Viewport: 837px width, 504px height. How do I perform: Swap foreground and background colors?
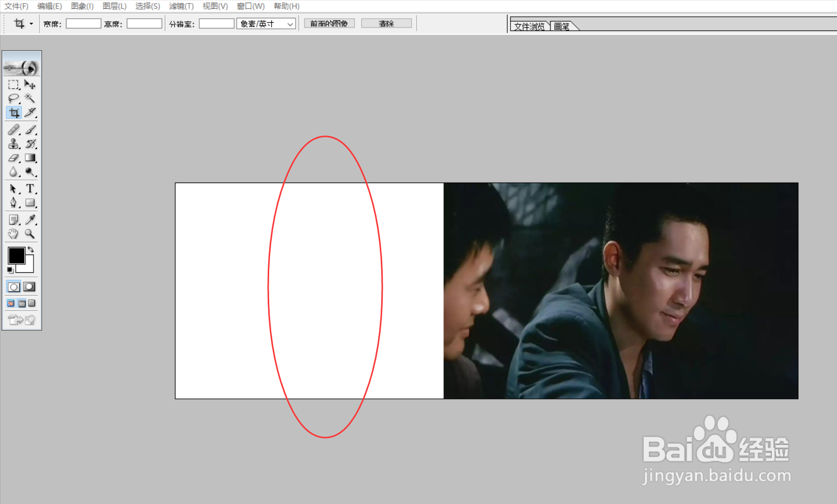[31, 249]
